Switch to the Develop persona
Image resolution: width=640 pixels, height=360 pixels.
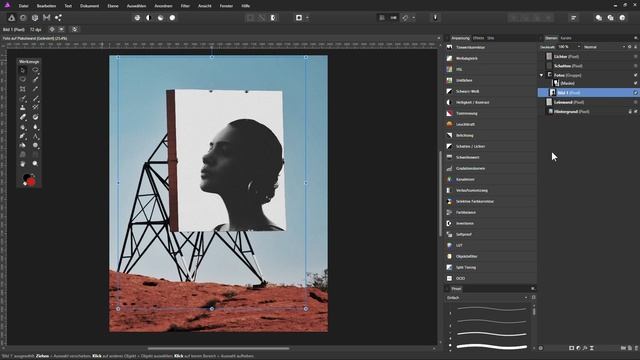(35, 18)
